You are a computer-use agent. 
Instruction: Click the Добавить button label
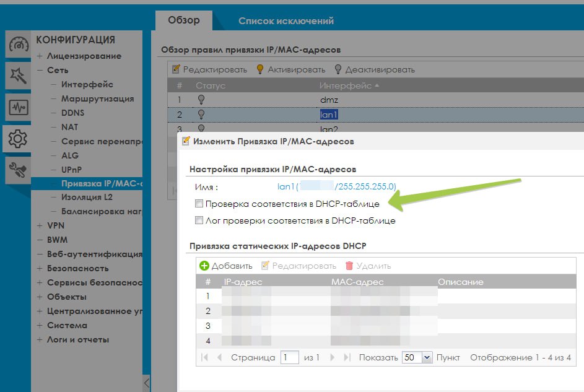pyautogui.click(x=232, y=266)
